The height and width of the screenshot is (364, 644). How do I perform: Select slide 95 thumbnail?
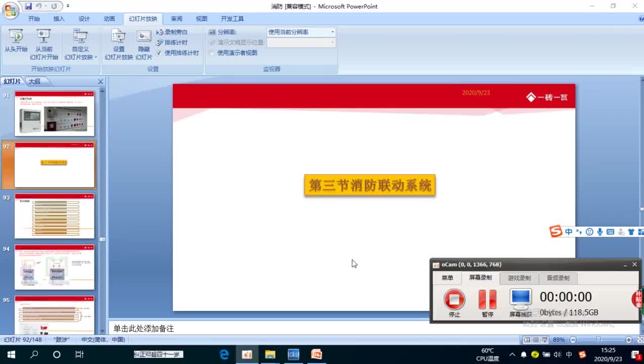[55, 315]
